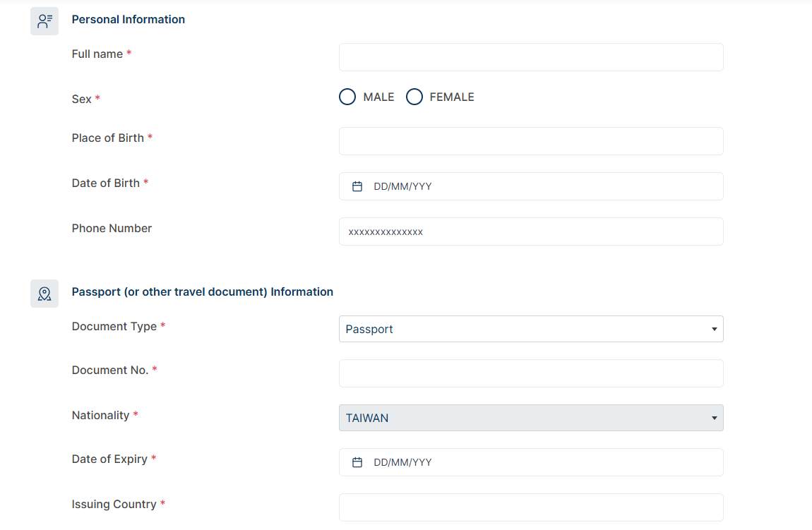
Task: Click the Personal Information section icon
Action: point(44,20)
